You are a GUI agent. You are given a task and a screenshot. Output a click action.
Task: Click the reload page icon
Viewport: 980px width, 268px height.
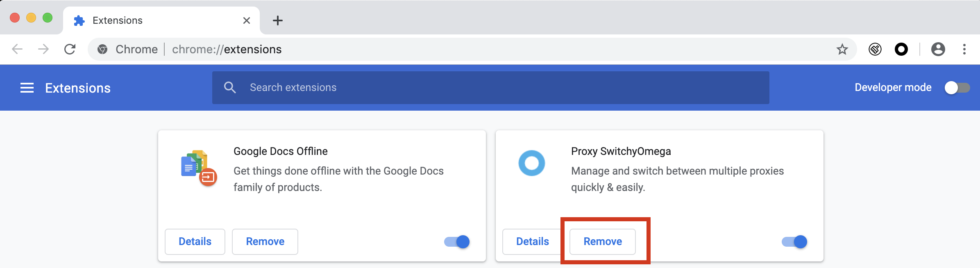pos(70,49)
